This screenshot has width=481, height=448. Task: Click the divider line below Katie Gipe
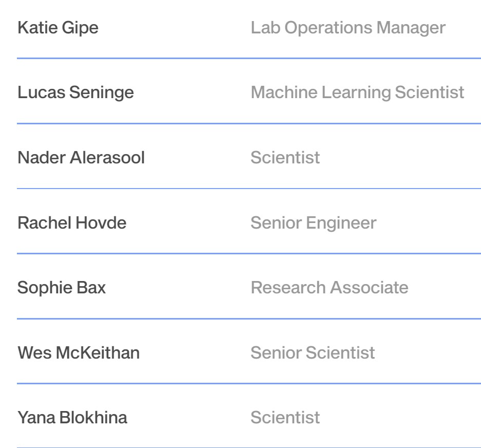(248, 59)
